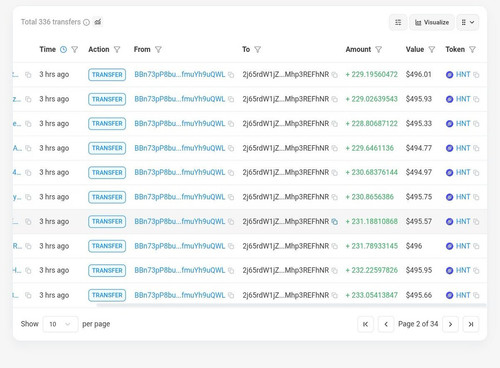Open the Value column filter

pyautogui.click(x=432, y=50)
